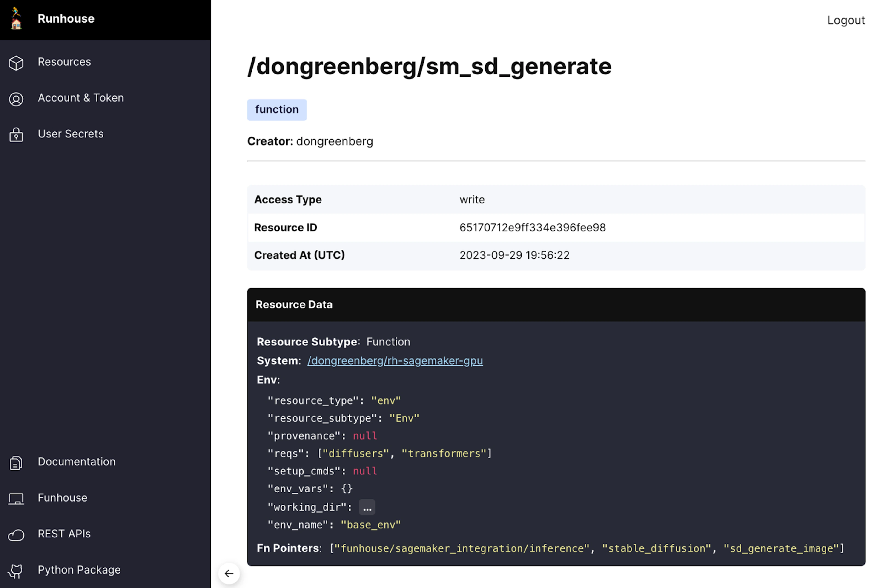Click the Account & Token person icon
The height and width of the screenshot is (588, 883).
coord(16,99)
